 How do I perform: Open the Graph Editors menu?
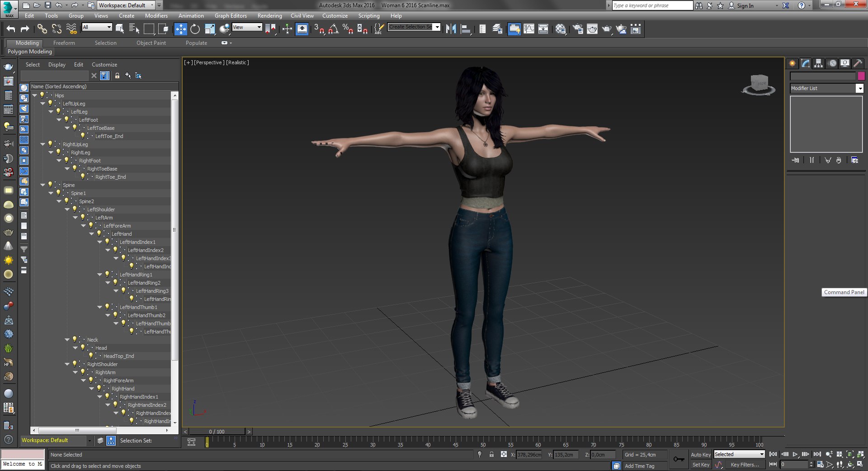point(231,16)
